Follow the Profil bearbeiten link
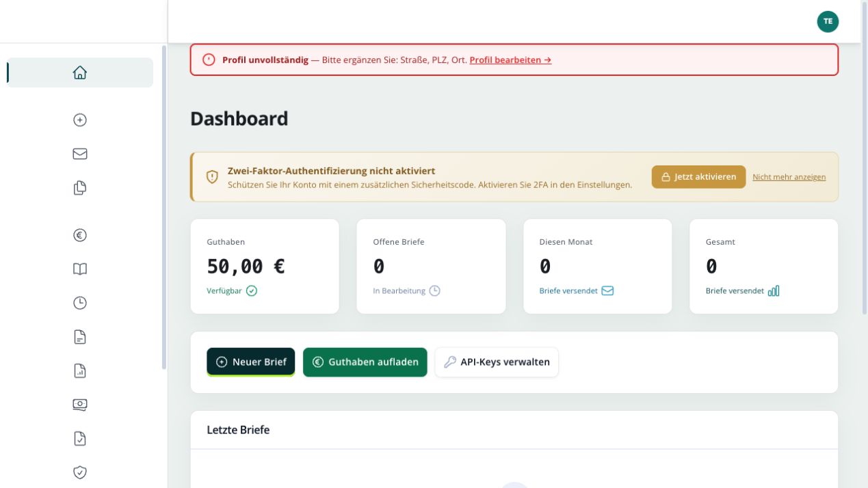The width and height of the screenshot is (868, 488). click(x=510, y=60)
